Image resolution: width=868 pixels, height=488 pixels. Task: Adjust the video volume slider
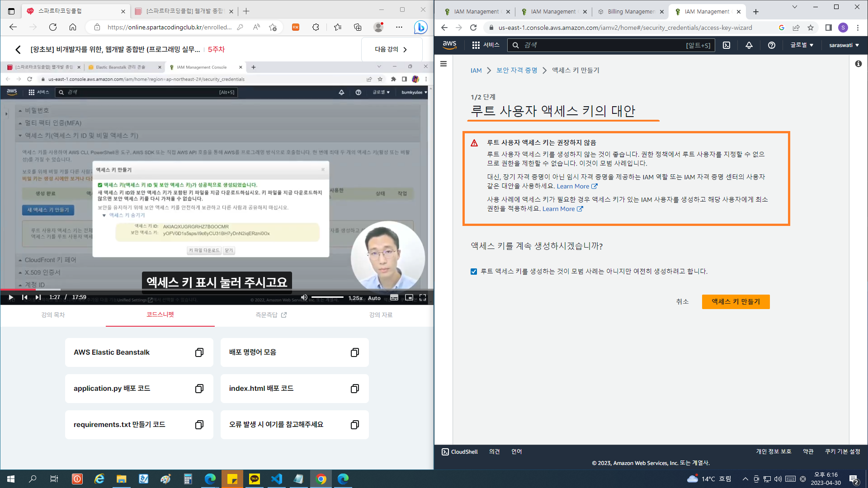327,297
